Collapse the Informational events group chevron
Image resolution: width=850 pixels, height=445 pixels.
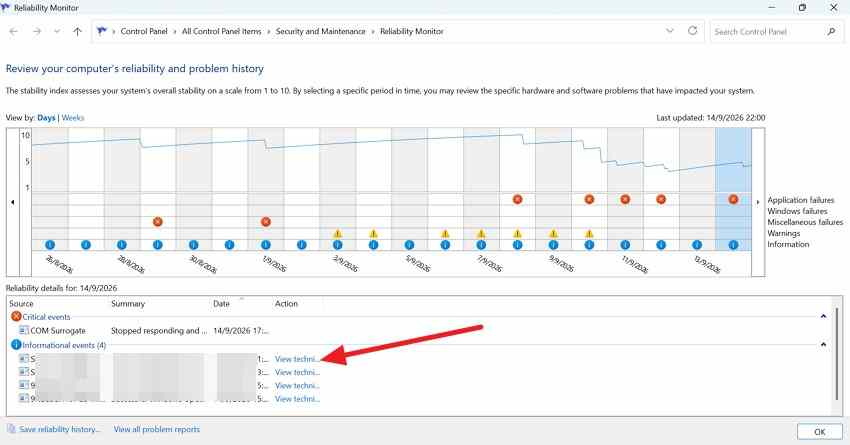823,344
